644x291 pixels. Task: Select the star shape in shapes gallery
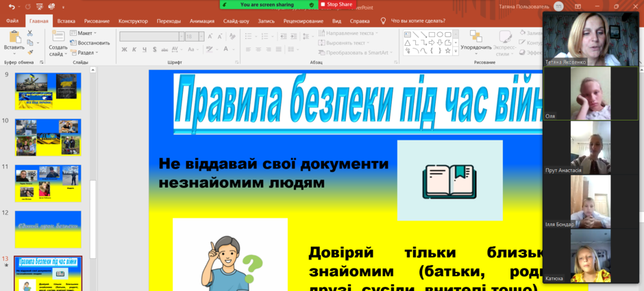[447, 51]
